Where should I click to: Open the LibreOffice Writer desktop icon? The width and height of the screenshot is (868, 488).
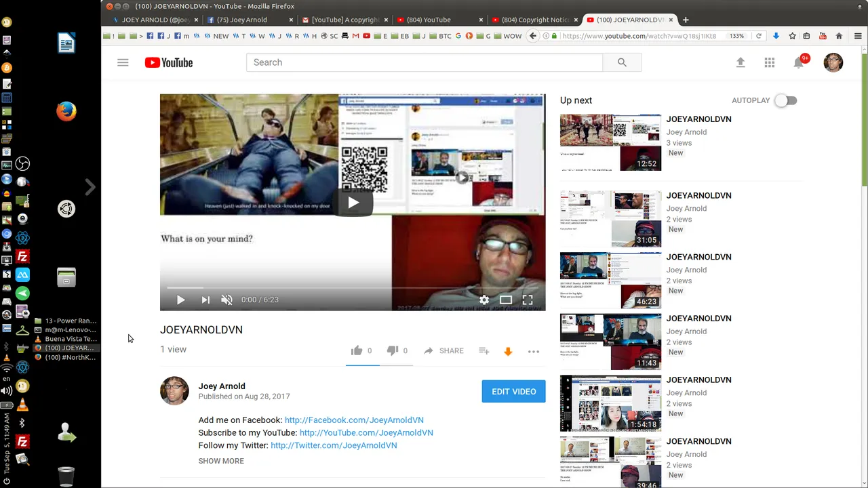click(66, 43)
